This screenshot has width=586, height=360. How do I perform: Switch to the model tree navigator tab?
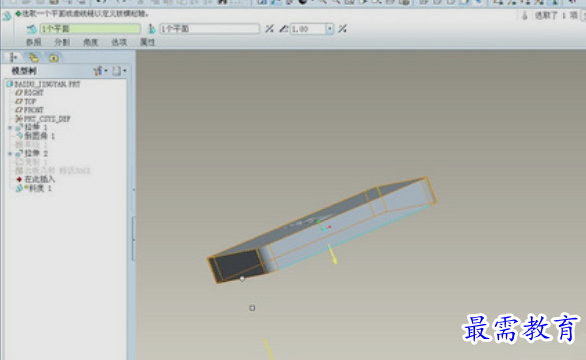[13, 57]
